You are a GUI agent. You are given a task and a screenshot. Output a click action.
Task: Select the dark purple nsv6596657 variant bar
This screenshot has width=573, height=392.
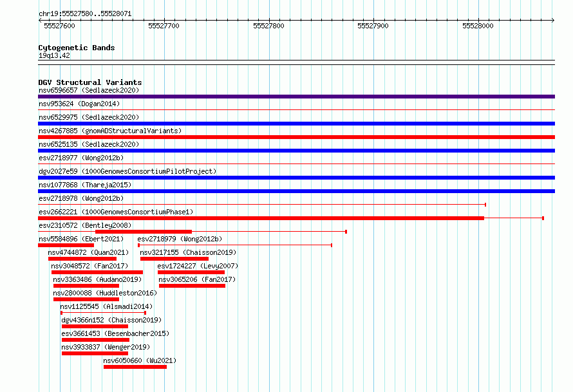click(x=296, y=97)
